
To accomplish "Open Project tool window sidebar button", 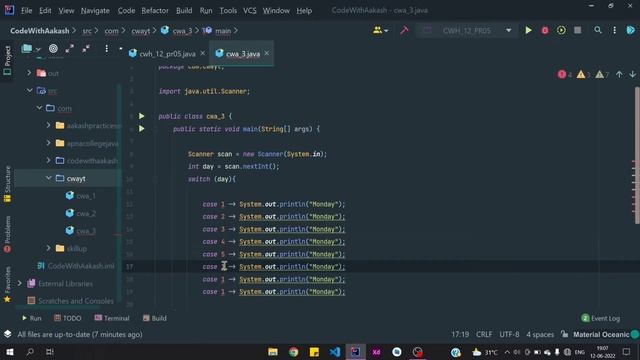I will pos(7,60).
